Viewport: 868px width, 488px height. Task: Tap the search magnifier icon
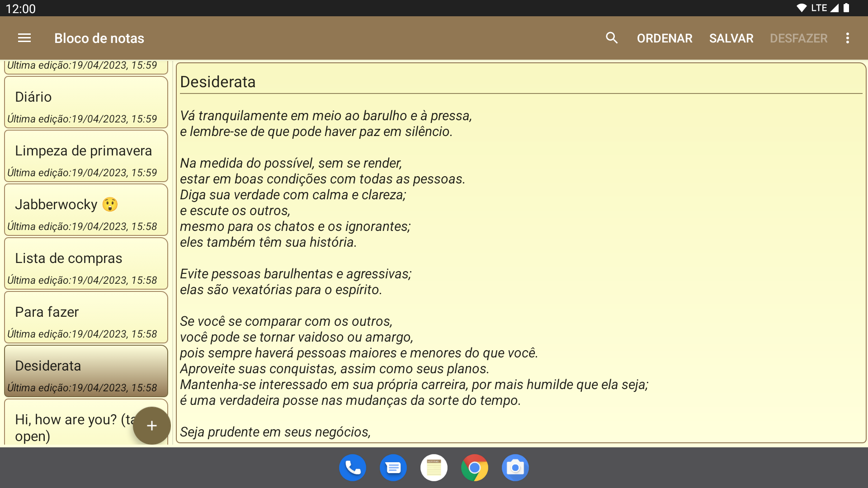click(612, 38)
